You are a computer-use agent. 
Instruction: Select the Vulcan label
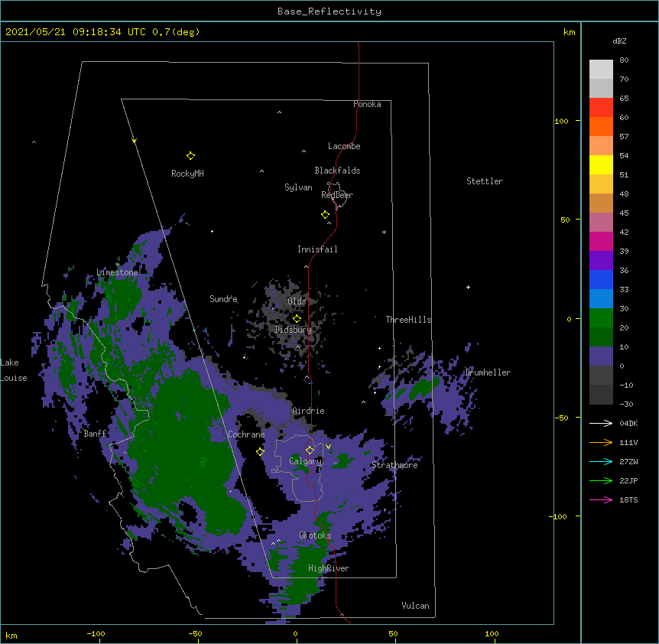tap(415, 606)
